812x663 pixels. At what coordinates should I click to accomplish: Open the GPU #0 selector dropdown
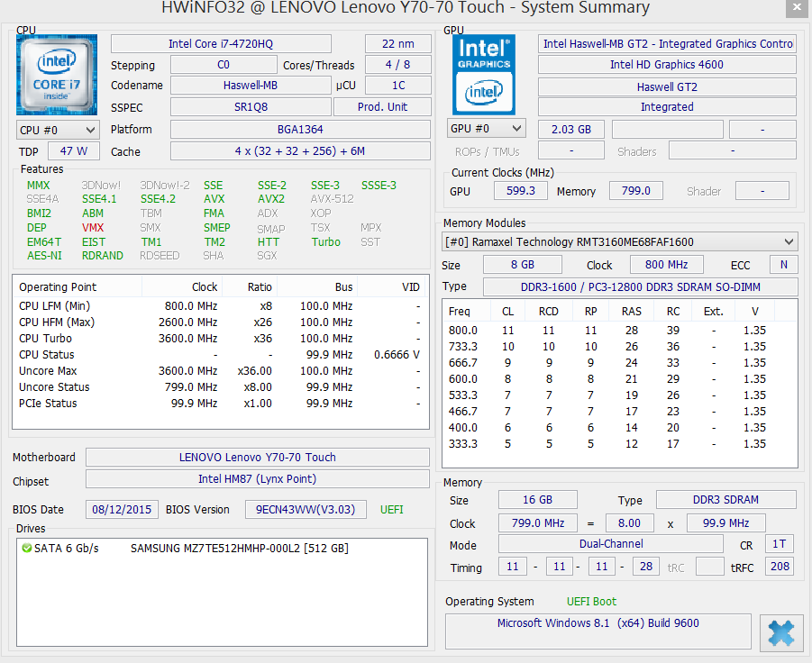[x=487, y=128]
